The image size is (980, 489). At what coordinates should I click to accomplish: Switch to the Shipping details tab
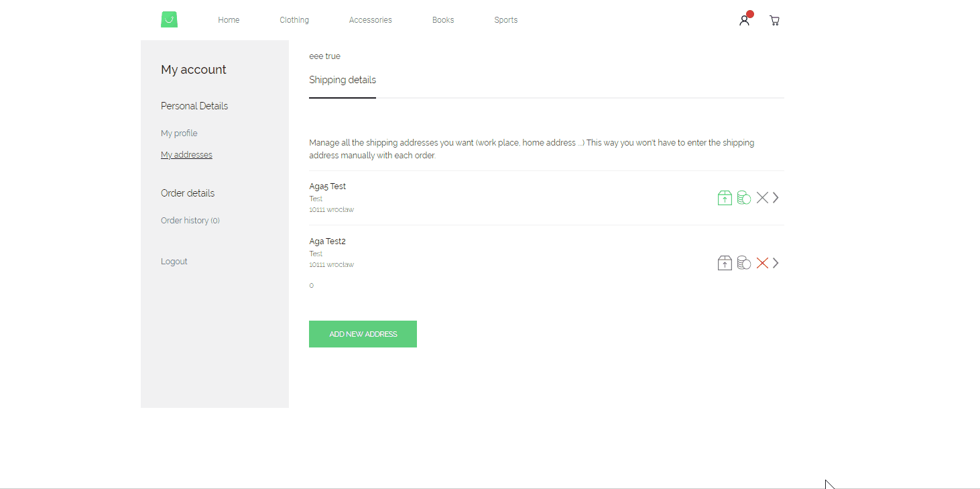click(x=343, y=80)
